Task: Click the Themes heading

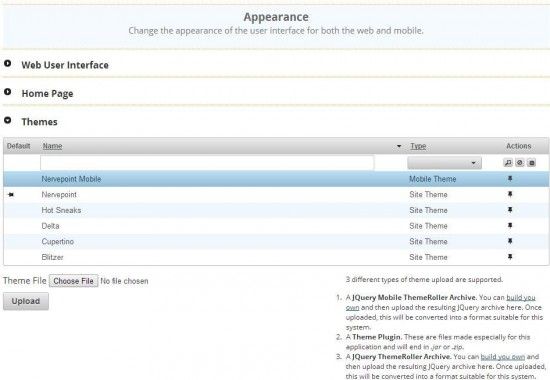Action: [x=39, y=122]
